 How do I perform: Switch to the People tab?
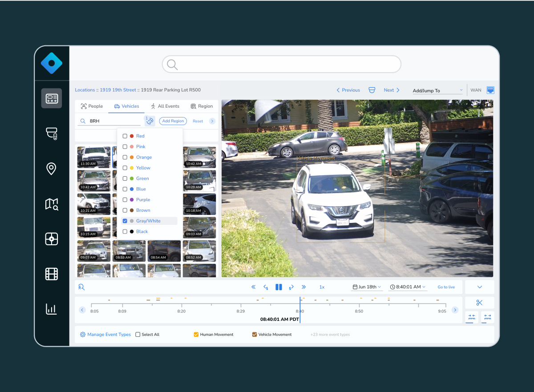pyautogui.click(x=92, y=106)
